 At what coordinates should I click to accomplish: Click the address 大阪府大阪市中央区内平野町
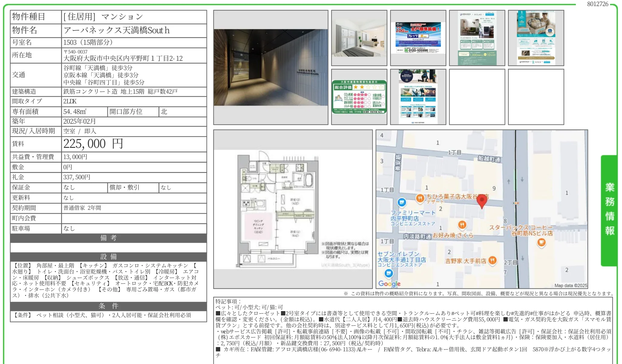(x=123, y=58)
